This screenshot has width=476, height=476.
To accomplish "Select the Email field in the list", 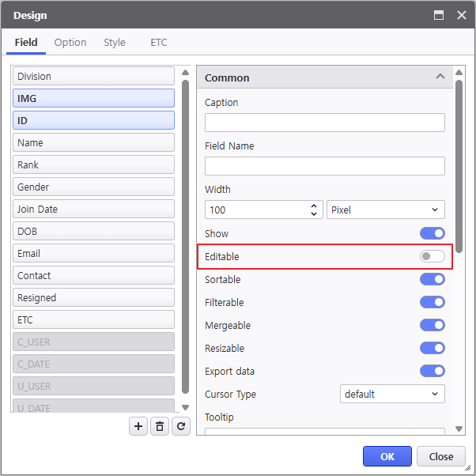I will click(93, 254).
